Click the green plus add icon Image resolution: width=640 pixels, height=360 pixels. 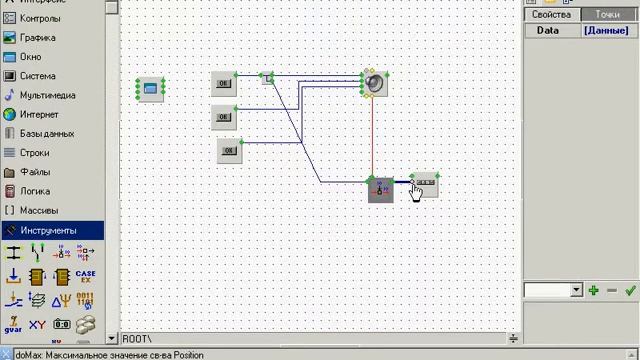(593, 291)
